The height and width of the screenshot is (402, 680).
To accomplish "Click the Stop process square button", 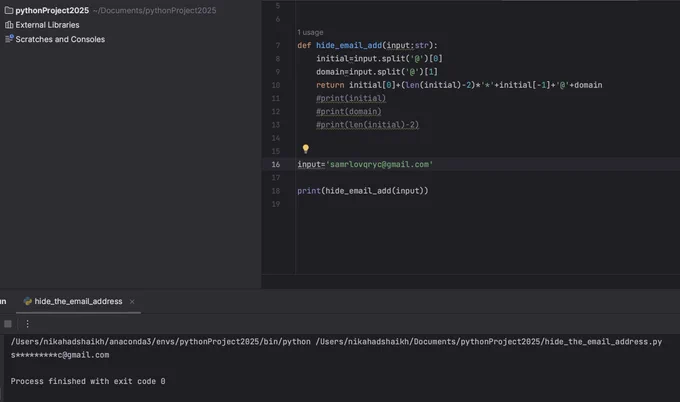I will [8, 324].
